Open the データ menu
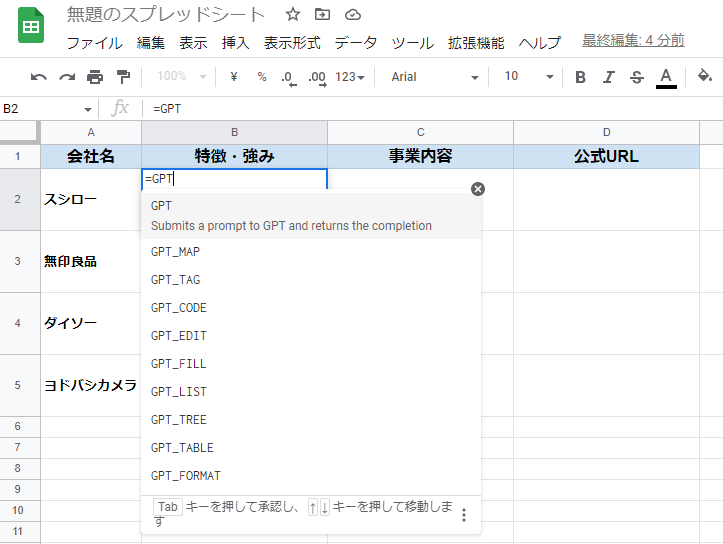Screen dimensions: 723x544 [356, 42]
